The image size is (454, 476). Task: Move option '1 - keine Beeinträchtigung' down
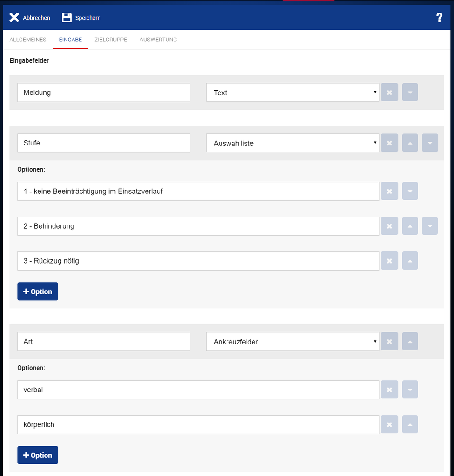(410, 191)
